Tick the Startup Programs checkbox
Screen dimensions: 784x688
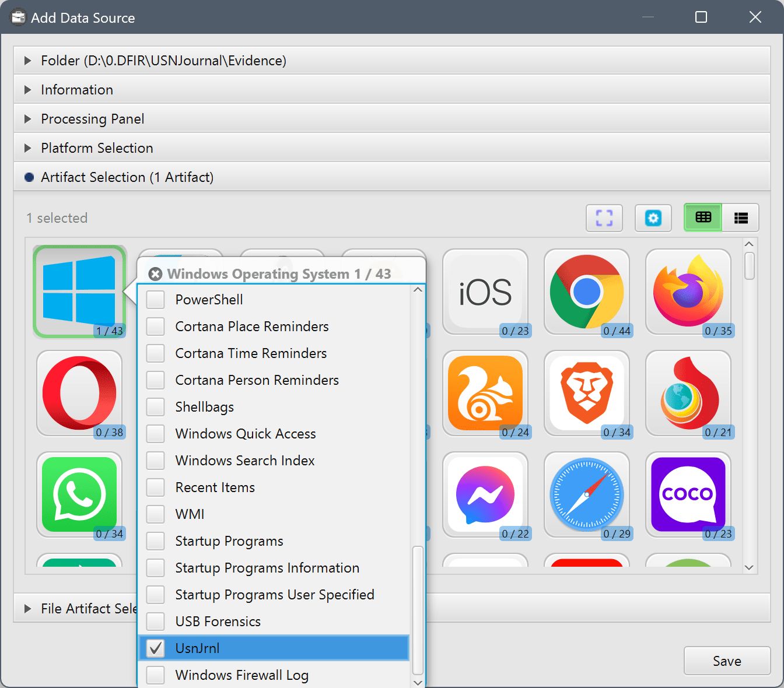[155, 541]
